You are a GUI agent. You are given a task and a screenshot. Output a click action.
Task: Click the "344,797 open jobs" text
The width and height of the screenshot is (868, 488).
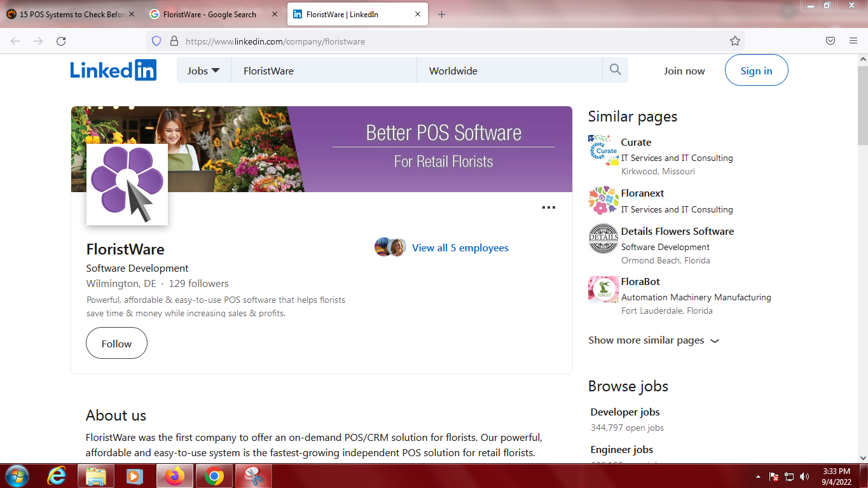point(627,428)
